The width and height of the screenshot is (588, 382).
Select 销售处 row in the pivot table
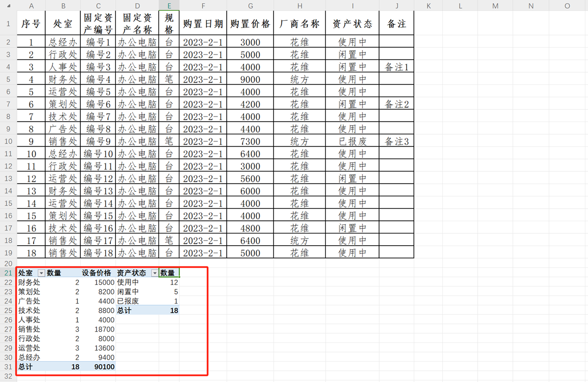tap(29, 329)
